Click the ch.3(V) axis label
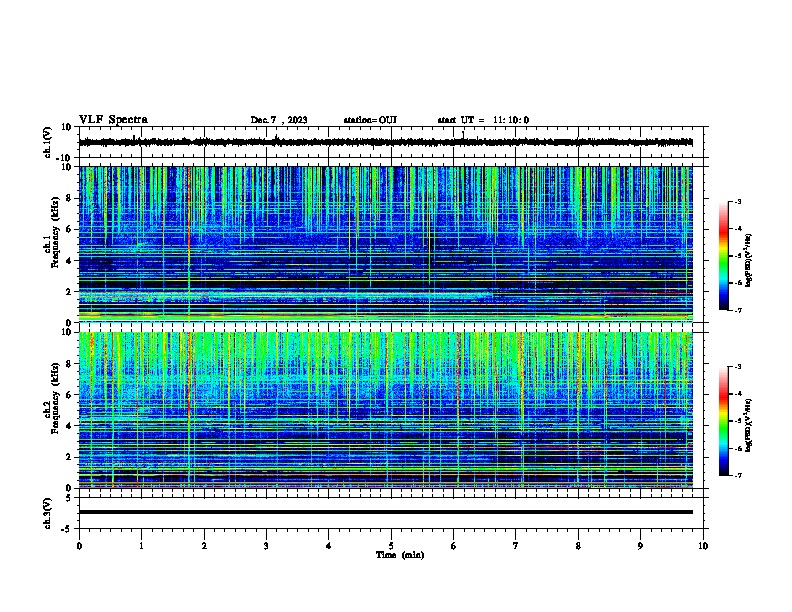The width and height of the screenshot is (792, 612). 48,513
